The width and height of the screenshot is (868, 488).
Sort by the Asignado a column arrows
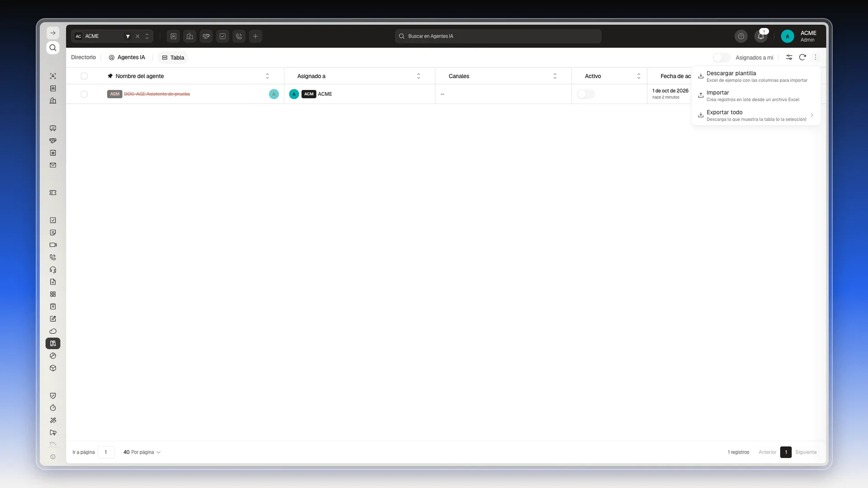[x=419, y=76]
